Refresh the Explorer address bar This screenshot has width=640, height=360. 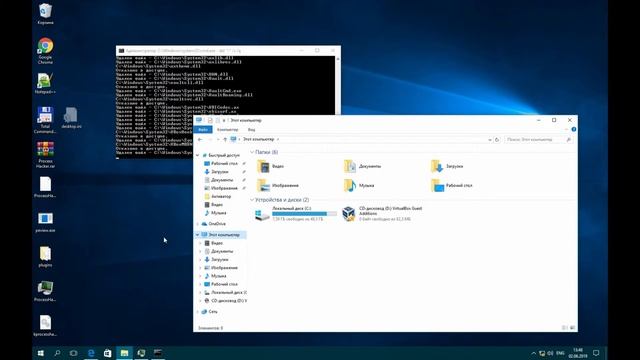click(x=497, y=140)
